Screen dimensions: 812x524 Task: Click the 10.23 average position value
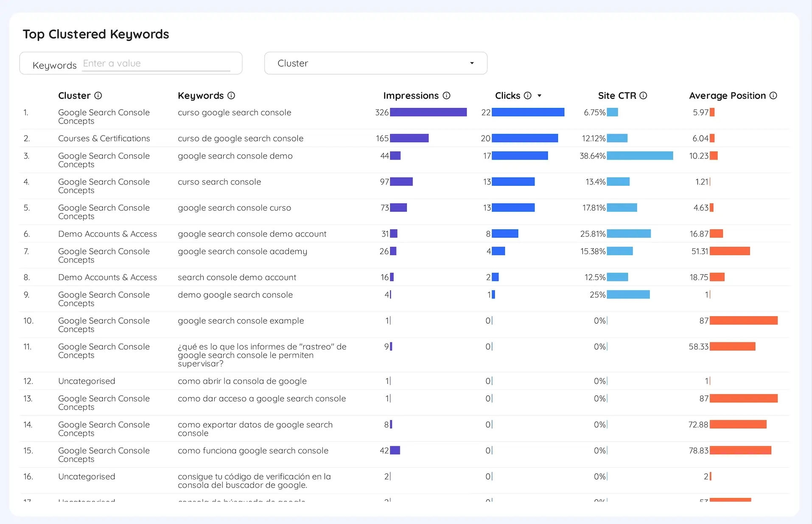coord(699,156)
